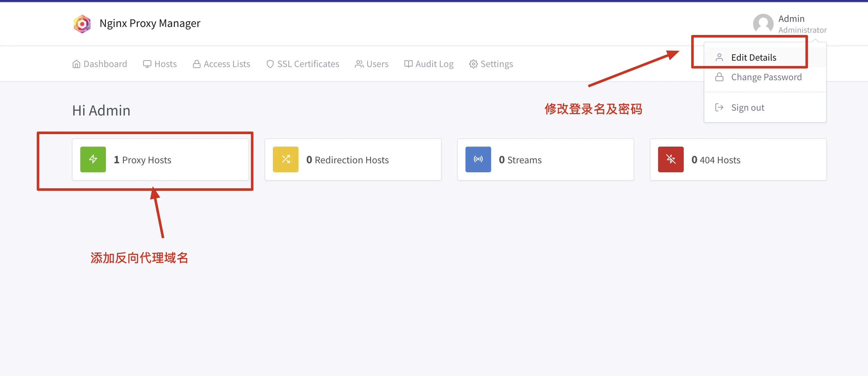Click the Audit Log book icon
868x376 pixels.
[408, 64]
